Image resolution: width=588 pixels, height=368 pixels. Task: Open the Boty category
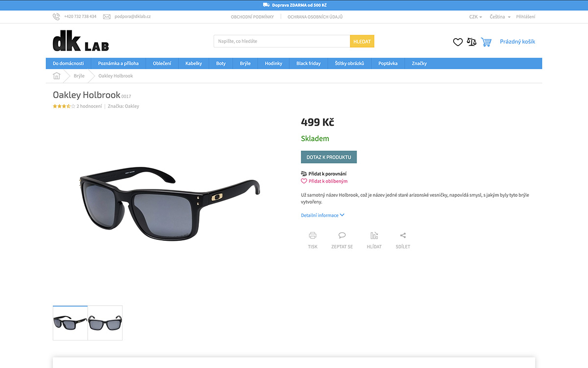[x=221, y=63]
